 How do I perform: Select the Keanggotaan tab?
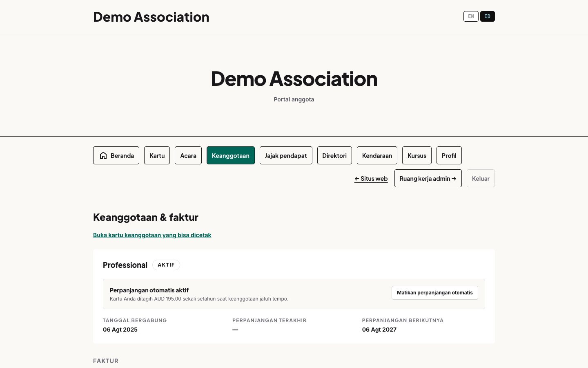231,155
